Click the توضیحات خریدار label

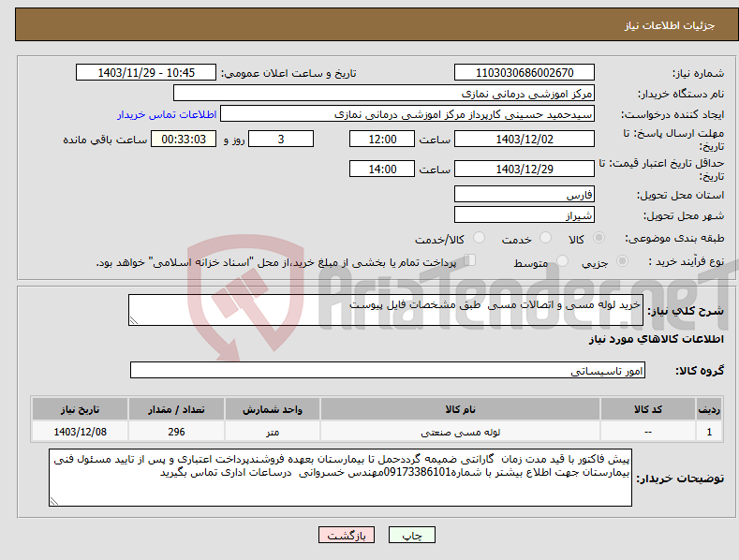pyautogui.click(x=680, y=479)
